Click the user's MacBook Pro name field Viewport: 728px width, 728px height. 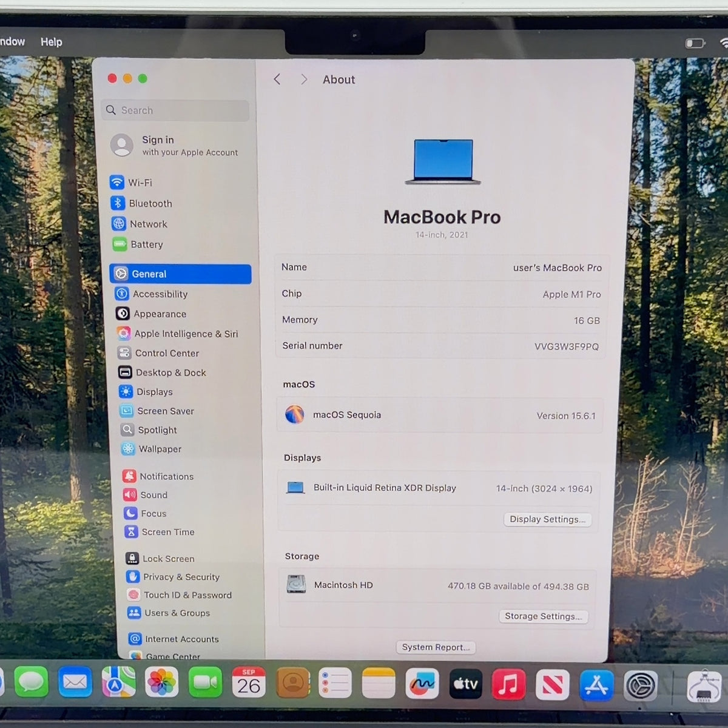pos(558,268)
